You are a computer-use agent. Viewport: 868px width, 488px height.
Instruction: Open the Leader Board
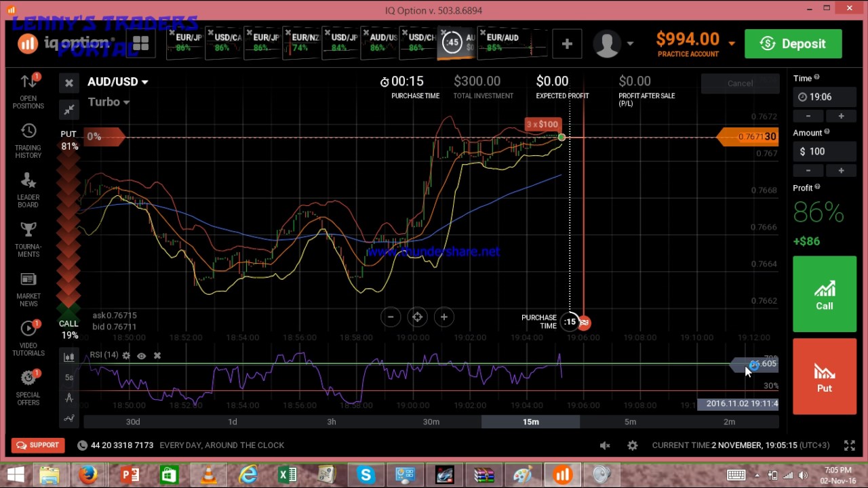tap(28, 190)
